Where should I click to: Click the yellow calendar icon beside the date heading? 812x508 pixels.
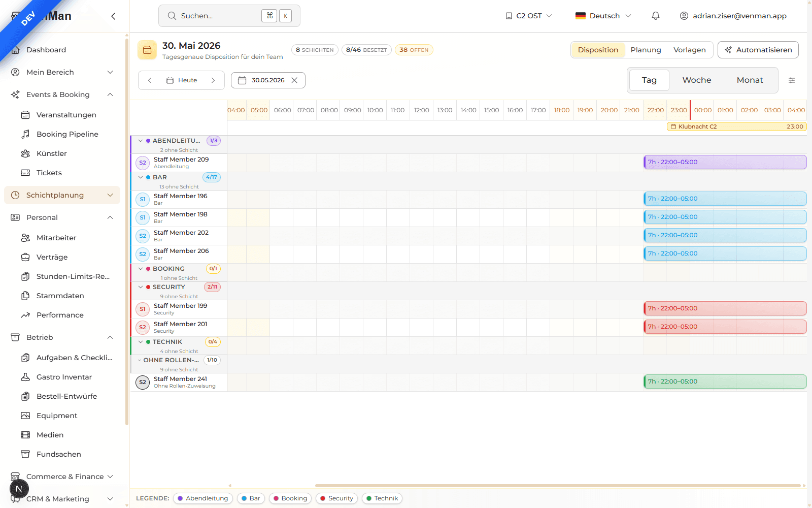pyautogui.click(x=147, y=50)
